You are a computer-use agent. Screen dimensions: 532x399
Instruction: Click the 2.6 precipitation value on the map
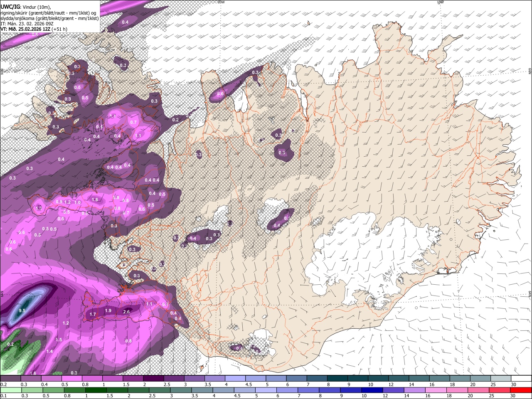[127, 312]
